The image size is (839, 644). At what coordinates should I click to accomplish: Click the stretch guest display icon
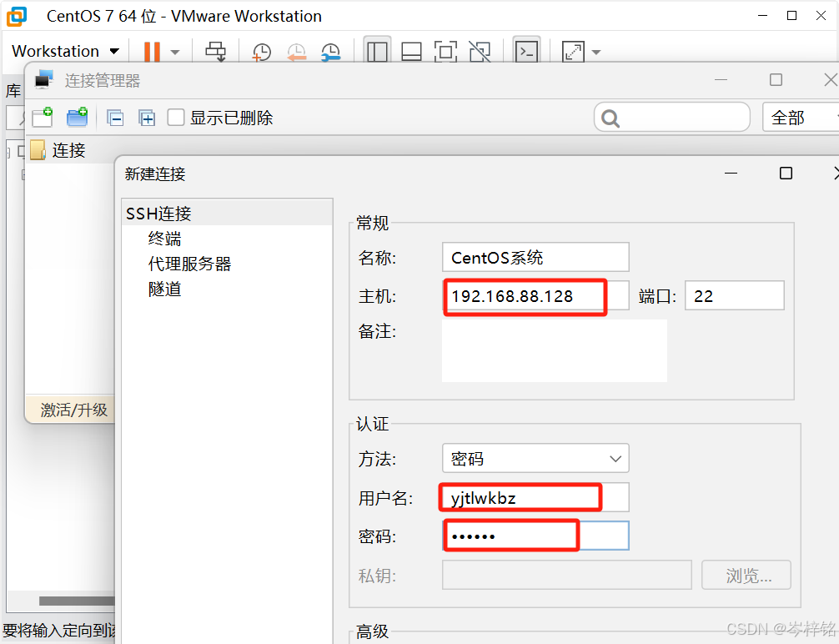coord(573,52)
